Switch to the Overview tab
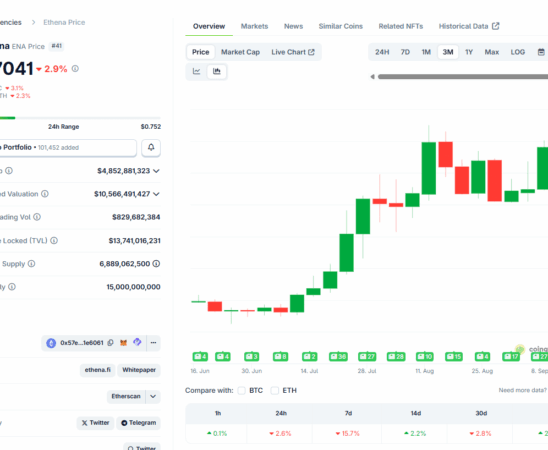This screenshot has height=450, width=548. 209,26
